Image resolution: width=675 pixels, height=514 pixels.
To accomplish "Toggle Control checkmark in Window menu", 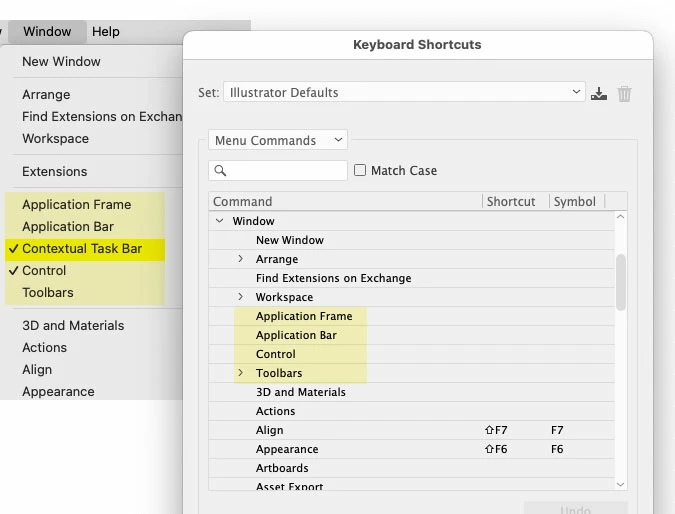I will pyautogui.click(x=85, y=271).
